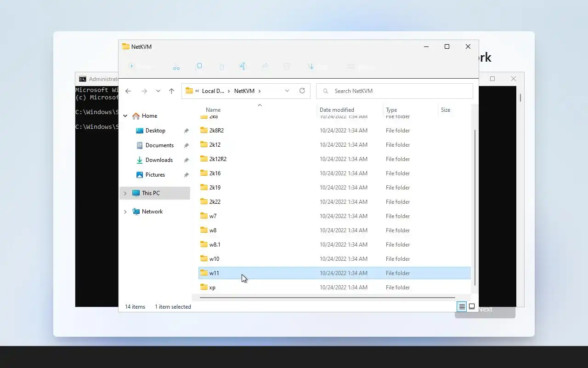This screenshot has height=368, width=588.
Task: Refresh the NetKVM folder view
Action: pyautogui.click(x=302, y=91)
